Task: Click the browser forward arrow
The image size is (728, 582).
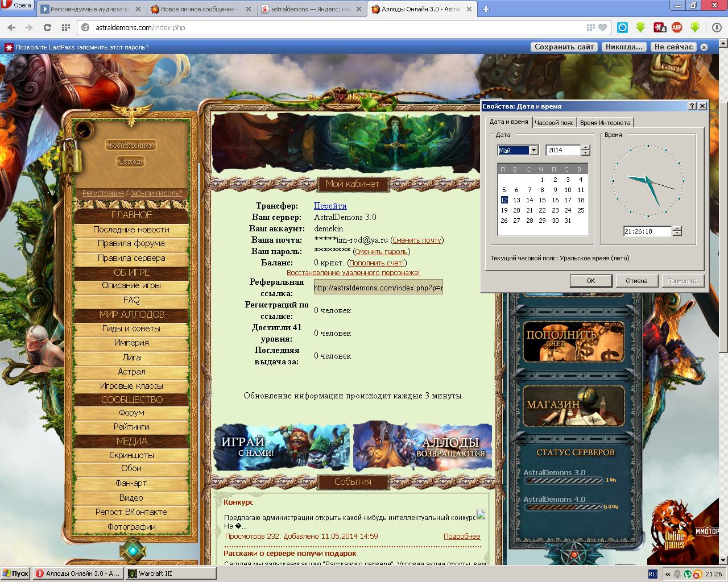Action: [x=29, y=27]
